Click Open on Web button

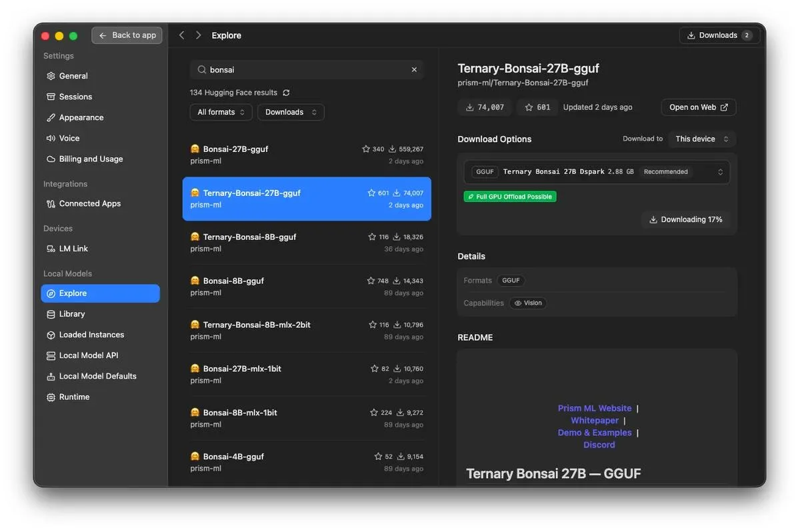(699, 107)
